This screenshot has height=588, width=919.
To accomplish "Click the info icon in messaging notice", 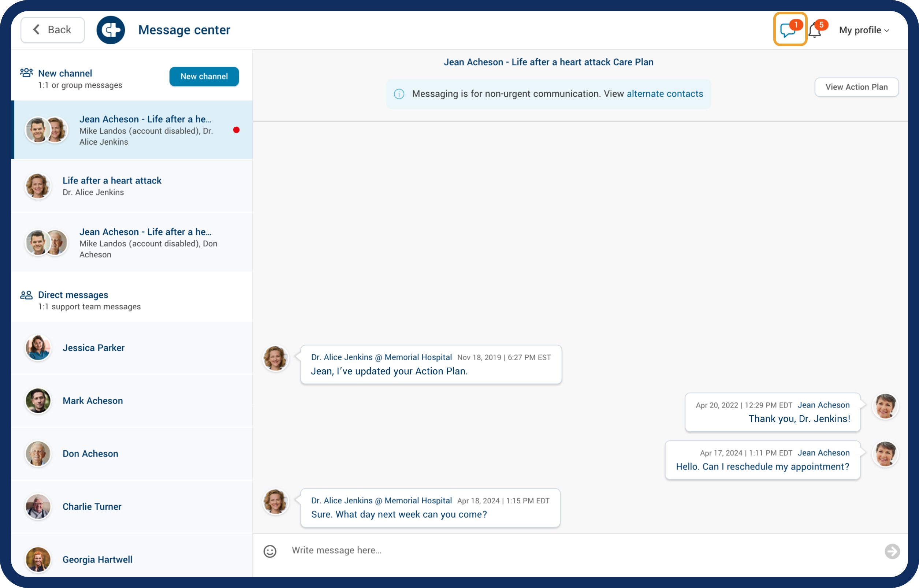I will [399, 94].
